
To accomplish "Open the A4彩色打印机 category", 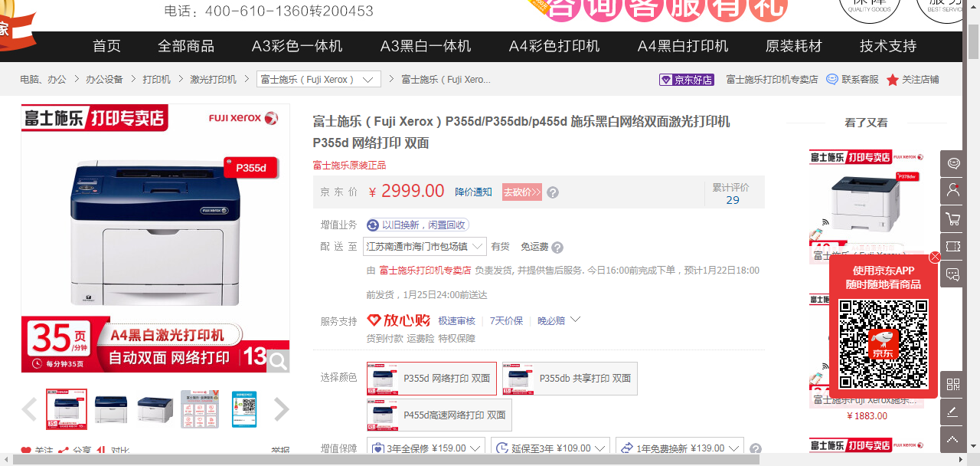I will pos(554,46).
